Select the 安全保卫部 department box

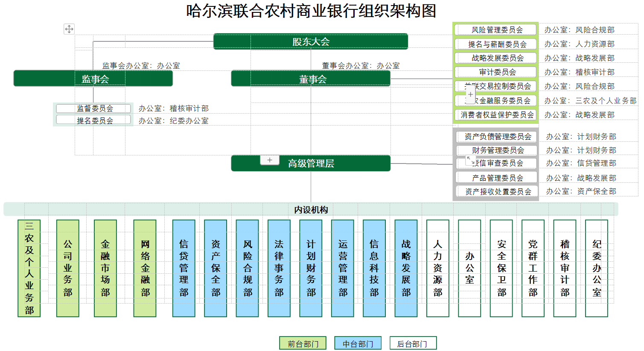pos(501,268)
